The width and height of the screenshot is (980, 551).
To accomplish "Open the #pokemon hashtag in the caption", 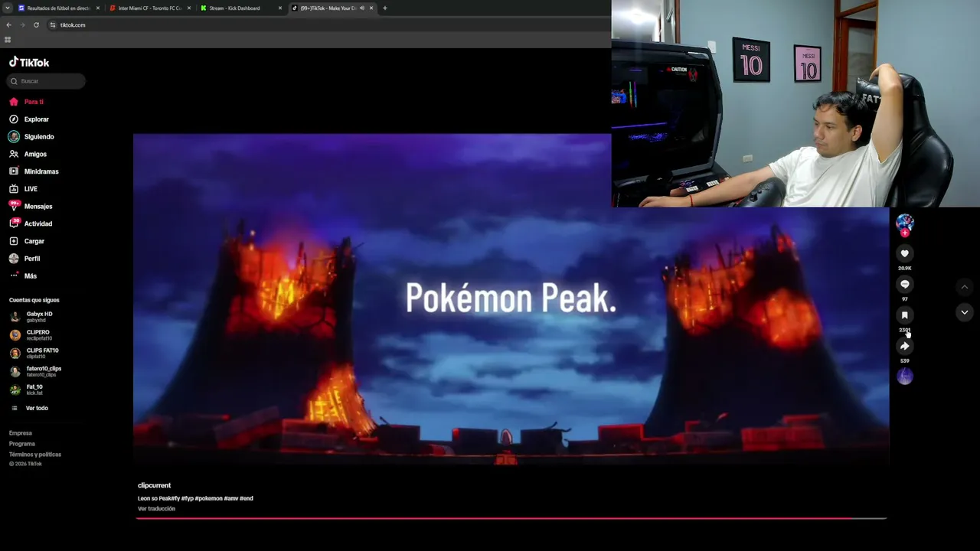I will [208, 498].
